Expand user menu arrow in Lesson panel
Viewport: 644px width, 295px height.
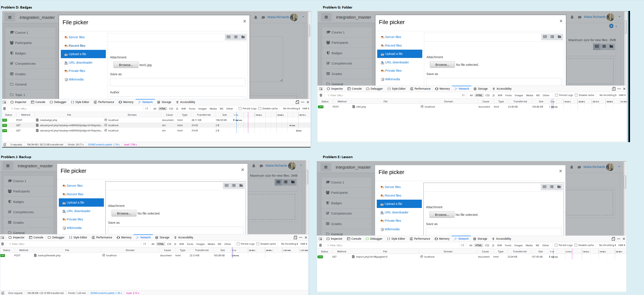(619, 167)
